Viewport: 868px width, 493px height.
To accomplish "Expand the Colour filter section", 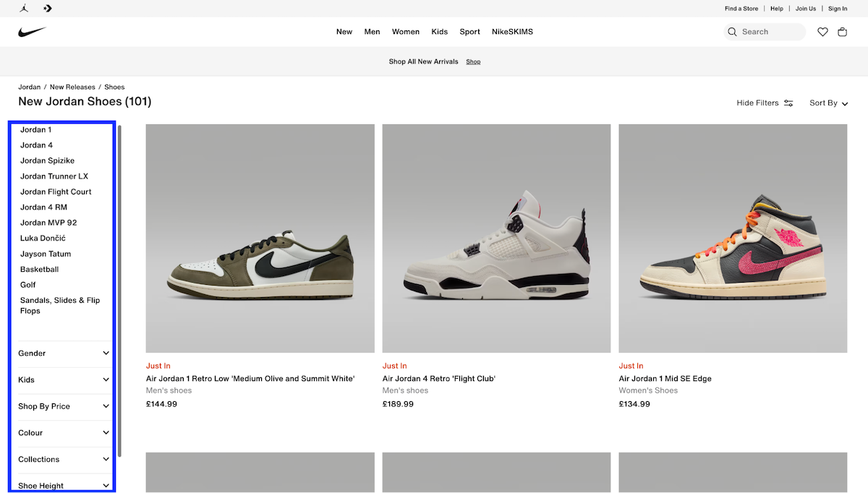I will [64, 432].
